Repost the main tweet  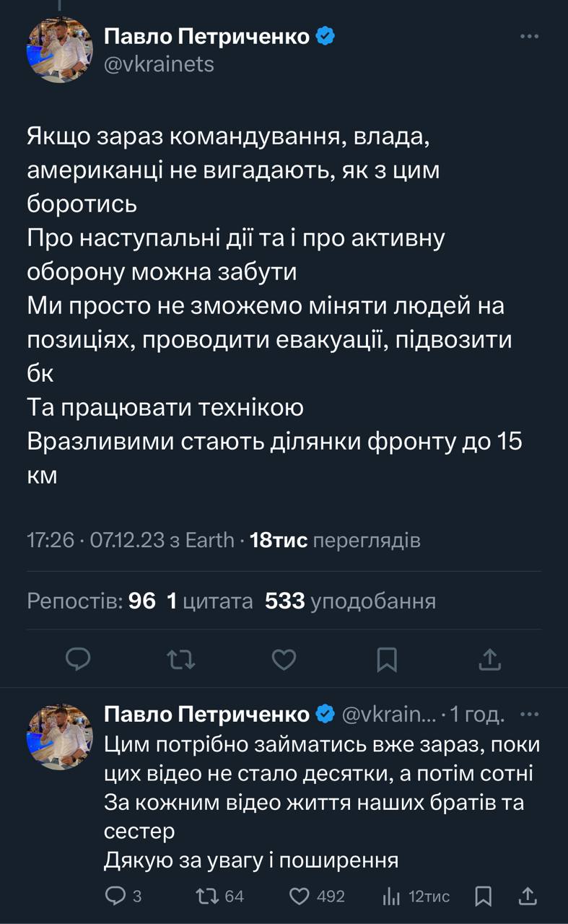[181, 658]
